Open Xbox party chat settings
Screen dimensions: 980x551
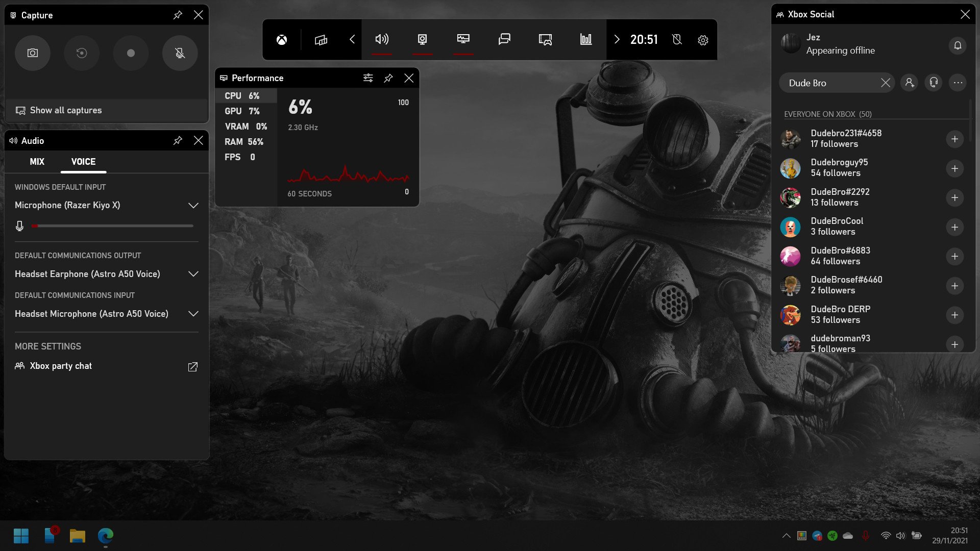(x=106, y=366)
